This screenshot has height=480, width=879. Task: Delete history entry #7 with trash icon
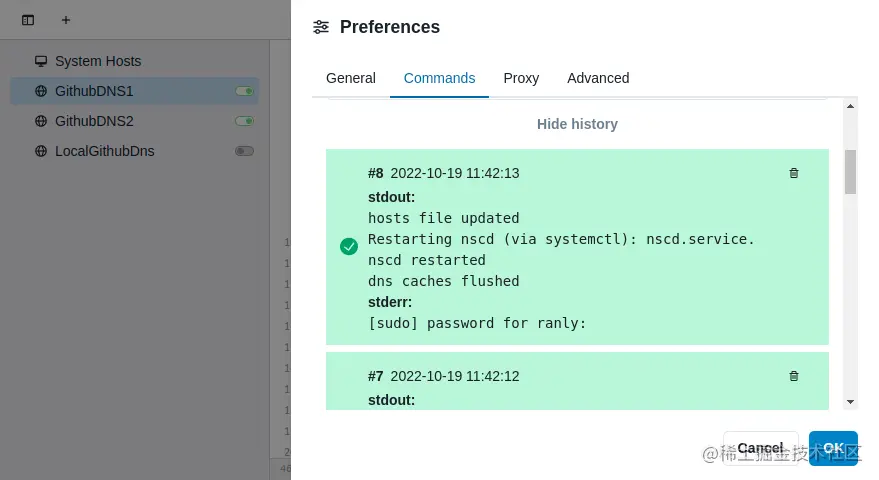794,376
